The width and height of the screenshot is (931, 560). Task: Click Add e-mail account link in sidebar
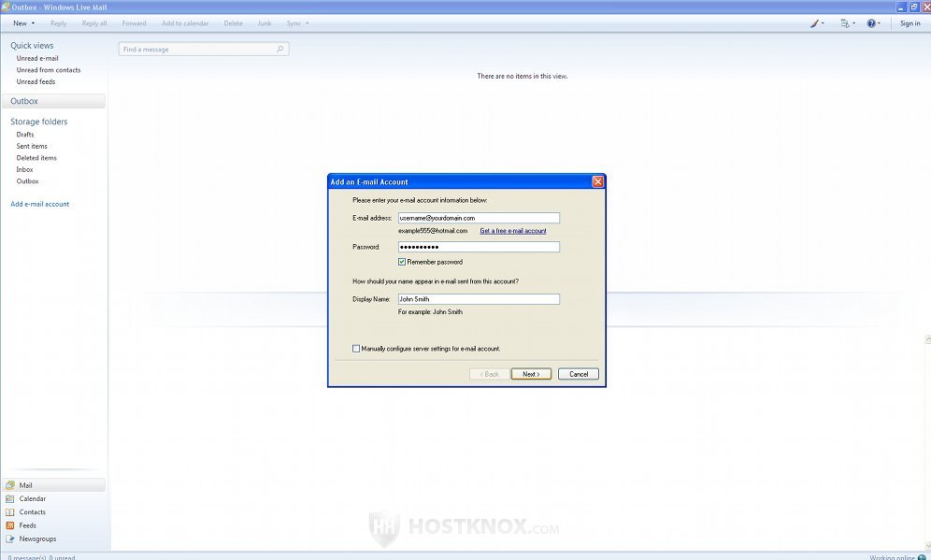click(40, 204)
